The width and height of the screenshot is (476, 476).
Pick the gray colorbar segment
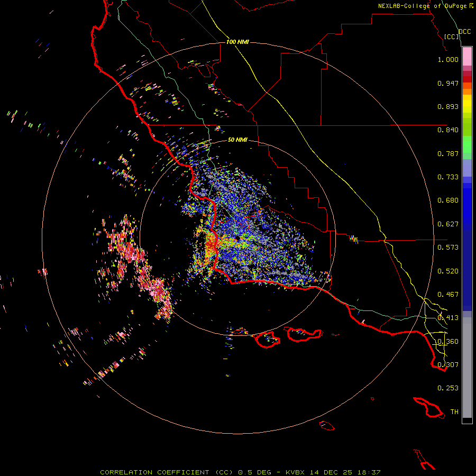[467, 368]
